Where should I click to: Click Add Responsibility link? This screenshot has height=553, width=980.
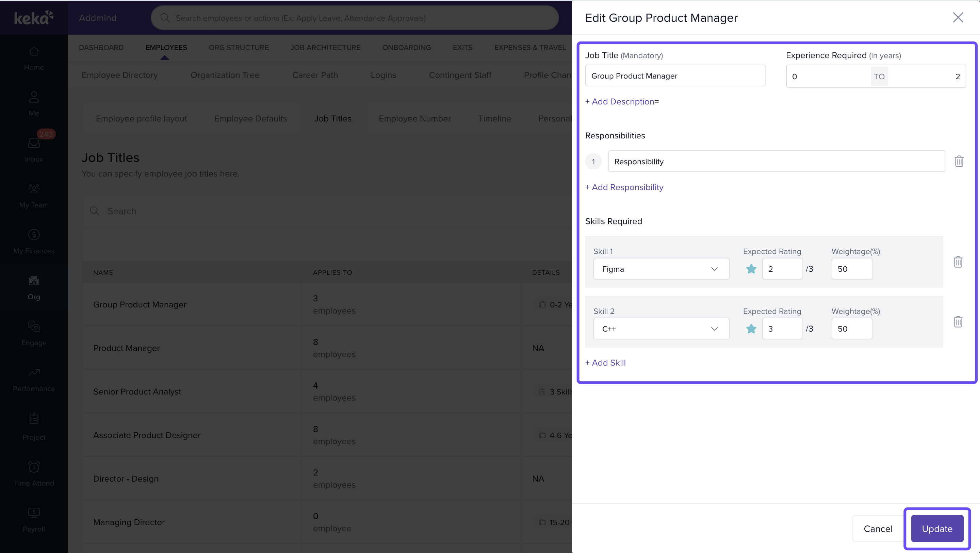point(624,187)
